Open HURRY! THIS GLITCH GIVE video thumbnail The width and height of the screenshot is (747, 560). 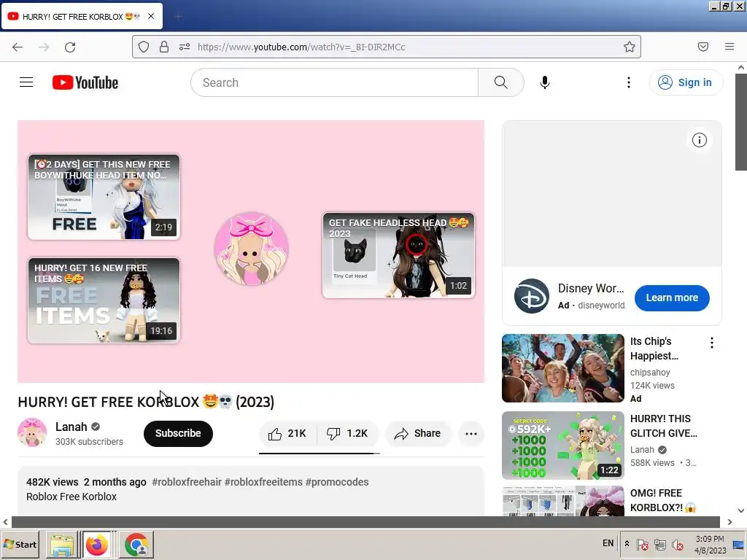tap(562, 446)
